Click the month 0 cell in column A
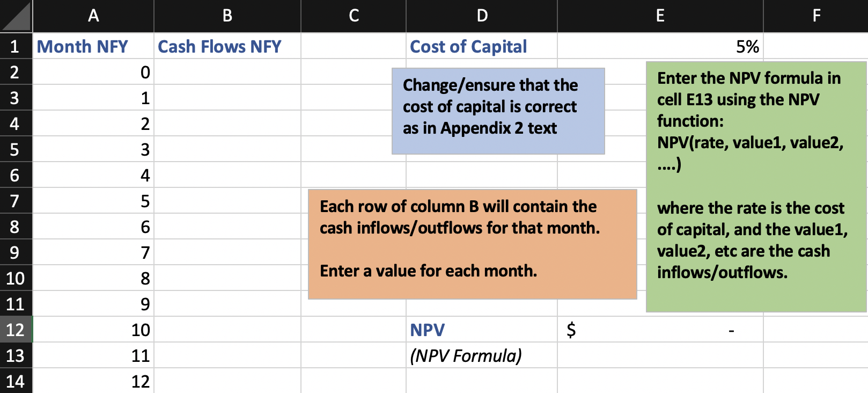This screenshot has width=868, height=393. (x=93, y=72)
